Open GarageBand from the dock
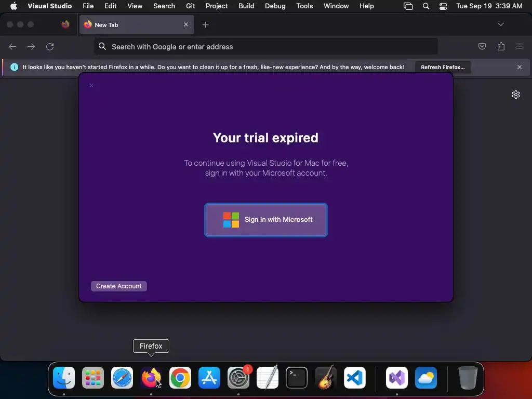 [x=326, y=378]
